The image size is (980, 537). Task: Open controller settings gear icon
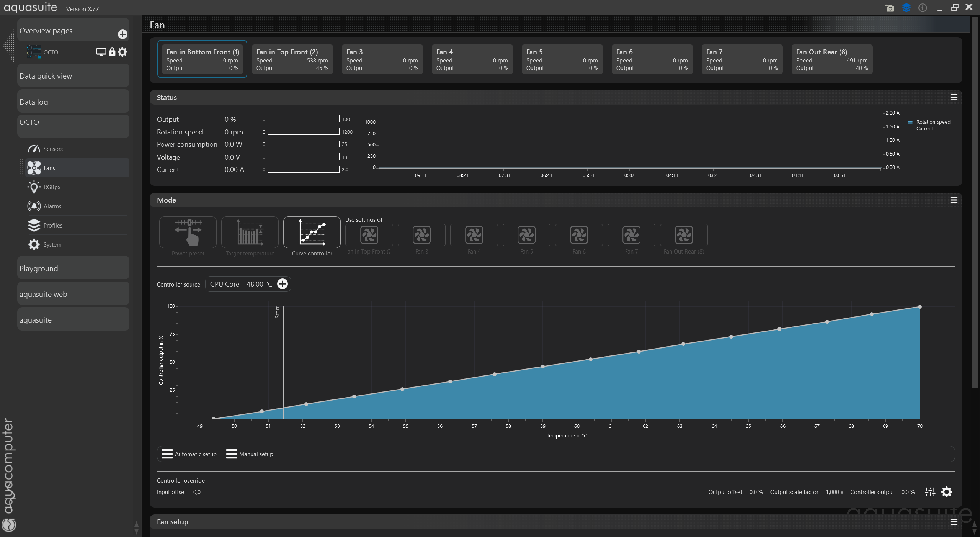(x=947, y=492)
